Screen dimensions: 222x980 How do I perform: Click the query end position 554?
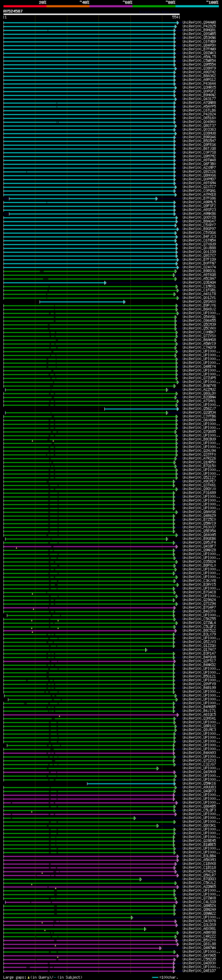pyautogui.click(x=175, y=17)
